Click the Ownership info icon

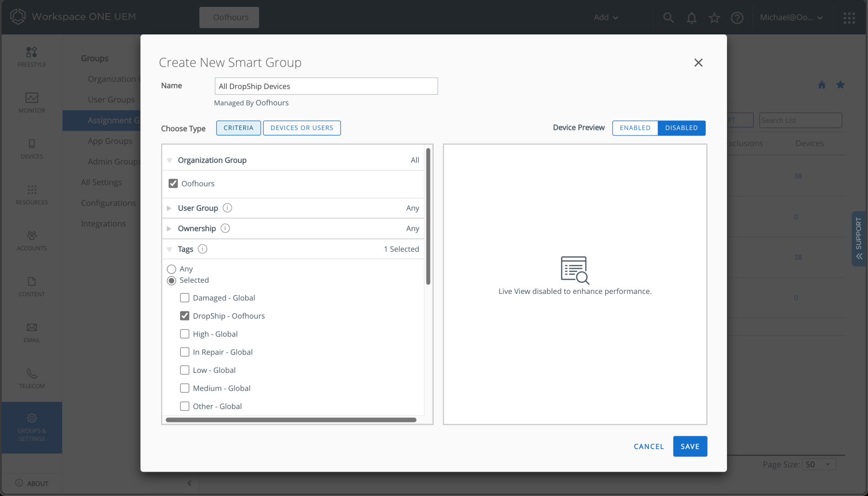(x=225, y=228)
